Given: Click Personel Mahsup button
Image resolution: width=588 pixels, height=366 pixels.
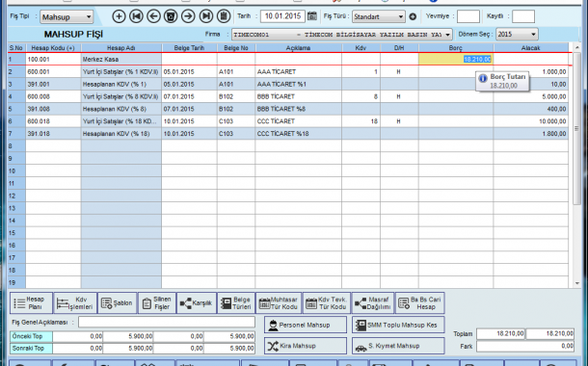Looking at the screenshot, I should [x=306, y=325].
